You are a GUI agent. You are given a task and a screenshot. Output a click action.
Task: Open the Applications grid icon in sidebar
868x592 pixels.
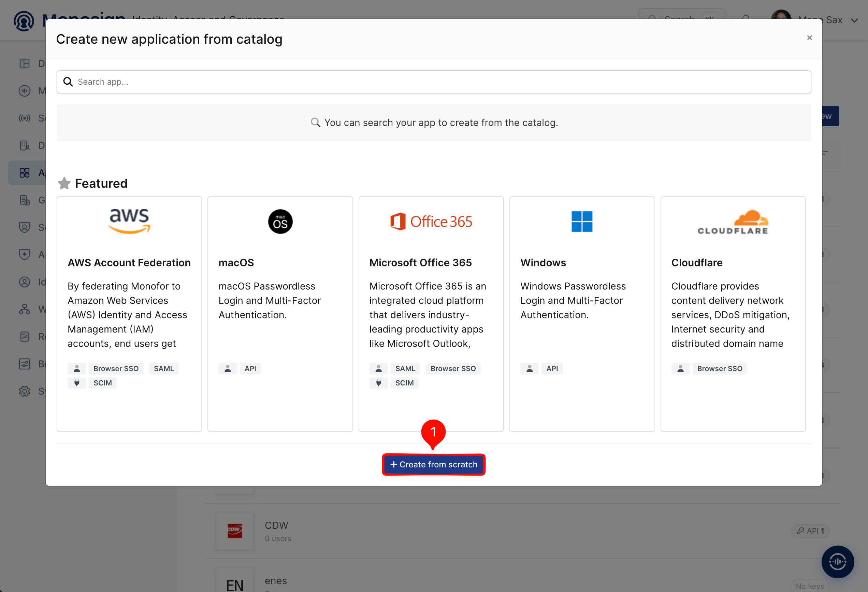tap(25, 173)
